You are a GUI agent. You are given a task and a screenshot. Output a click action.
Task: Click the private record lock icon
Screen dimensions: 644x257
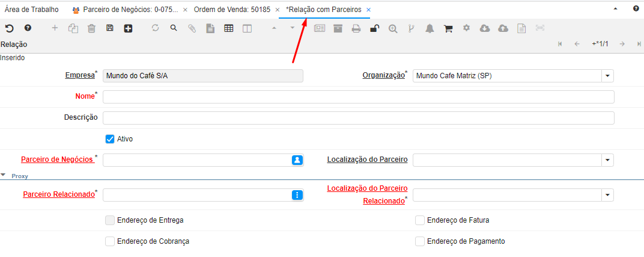click(374, 28)
